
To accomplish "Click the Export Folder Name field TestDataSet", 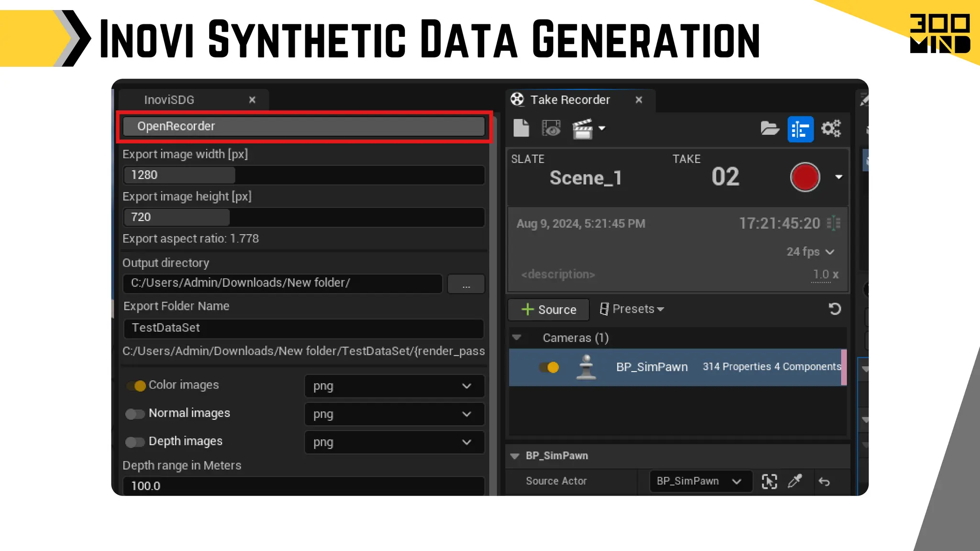I will [304, 328].
